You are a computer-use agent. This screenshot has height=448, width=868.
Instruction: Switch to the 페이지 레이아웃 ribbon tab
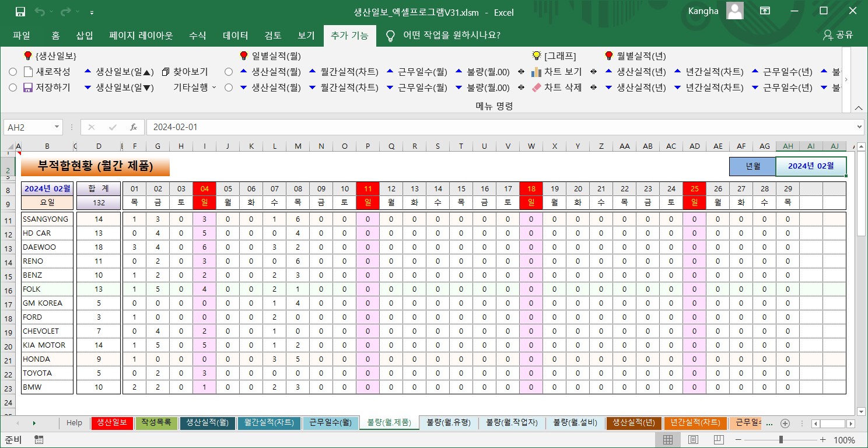click(x=141, y=36)
